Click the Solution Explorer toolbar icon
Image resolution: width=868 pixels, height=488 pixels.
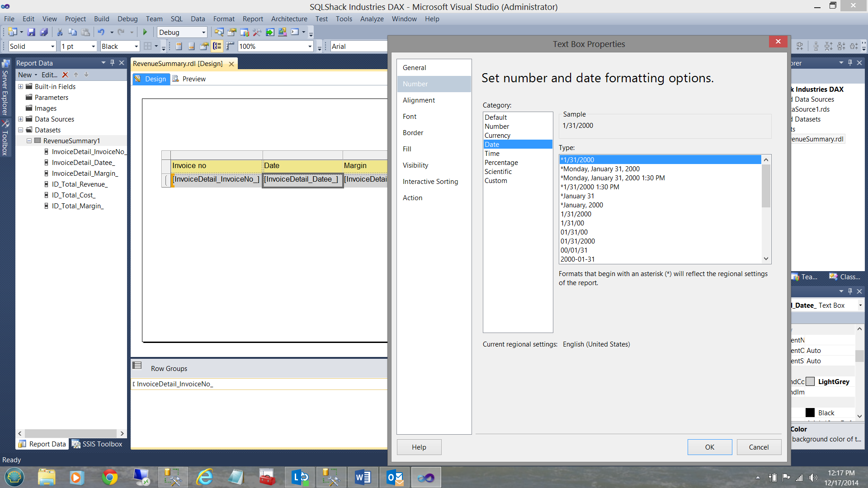click(x=219, y=32)
